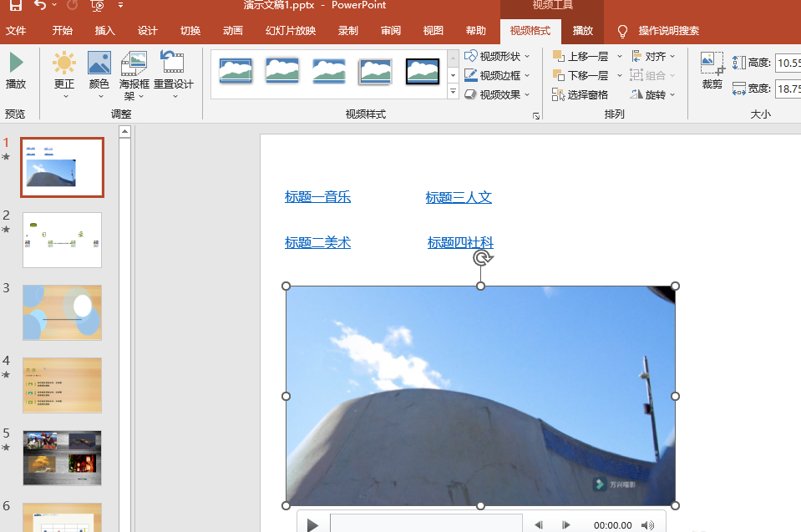The image size is (801, 532).
Task: Select slide 3 thumbnail
Action: point(63,312)
